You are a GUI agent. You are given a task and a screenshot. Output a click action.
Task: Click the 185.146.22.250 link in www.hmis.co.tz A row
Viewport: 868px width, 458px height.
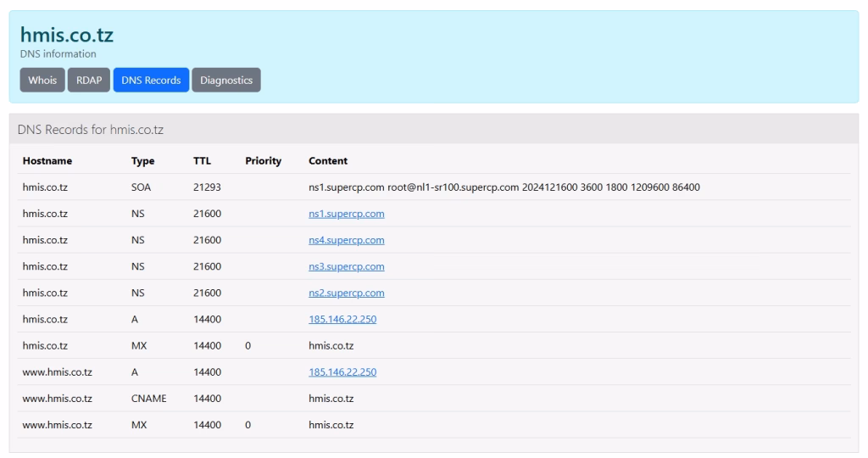342,372
